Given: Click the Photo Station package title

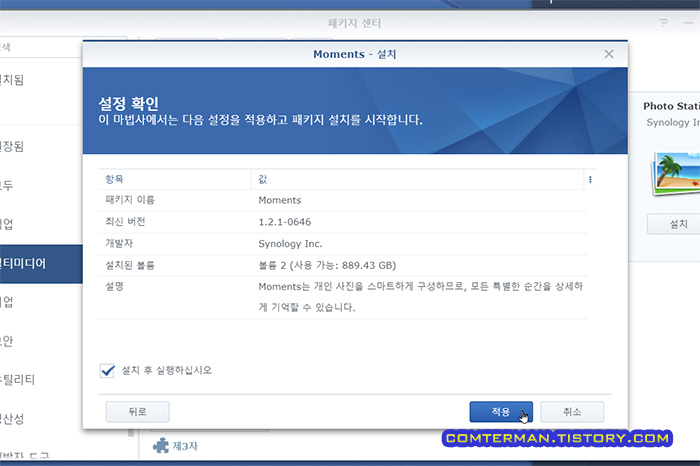Looking at the screenshot, I should click(671, 106).
